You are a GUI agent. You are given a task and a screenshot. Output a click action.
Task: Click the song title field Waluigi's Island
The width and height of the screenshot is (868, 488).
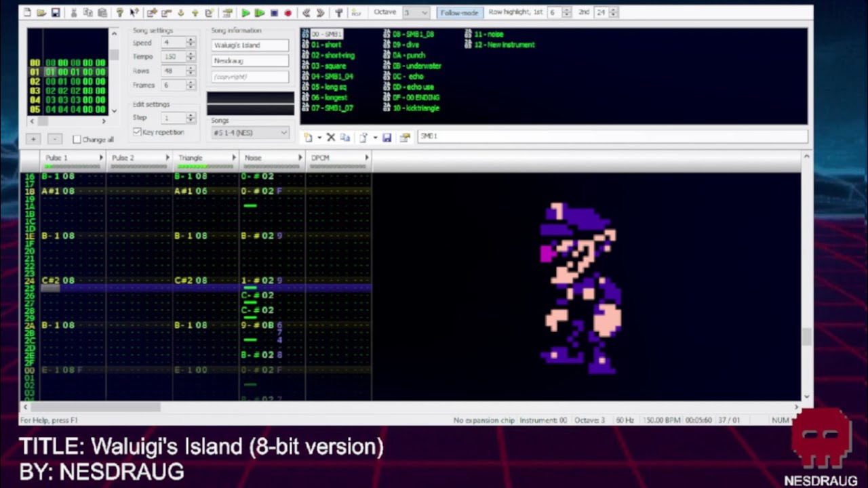pos(250,45)
